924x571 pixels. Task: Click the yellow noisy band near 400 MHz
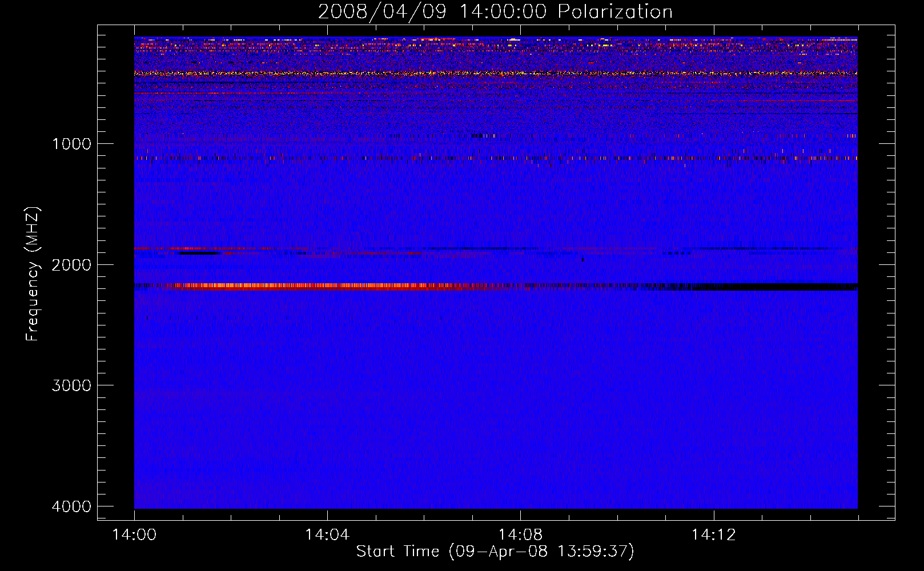tap(496, 73)
